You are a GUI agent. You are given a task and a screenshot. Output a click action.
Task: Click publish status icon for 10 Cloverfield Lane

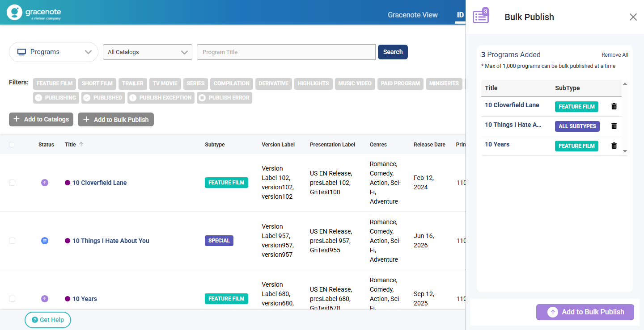point(45,183)
